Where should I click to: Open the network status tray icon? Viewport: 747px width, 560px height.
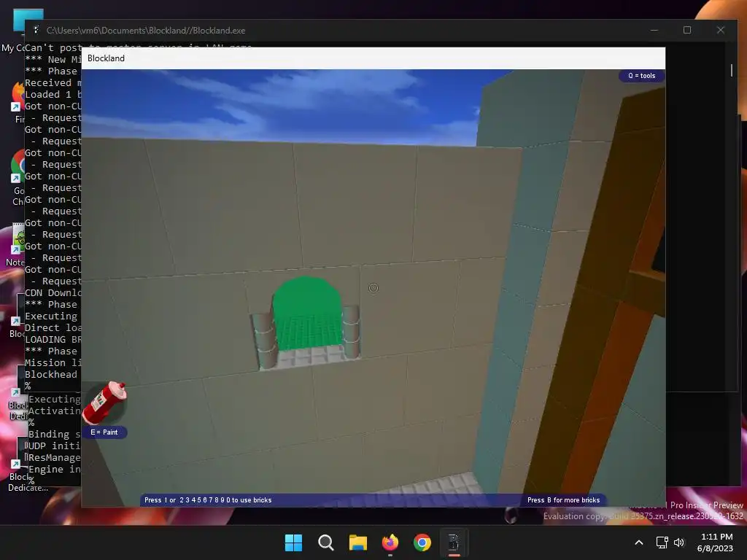point(662,542)
